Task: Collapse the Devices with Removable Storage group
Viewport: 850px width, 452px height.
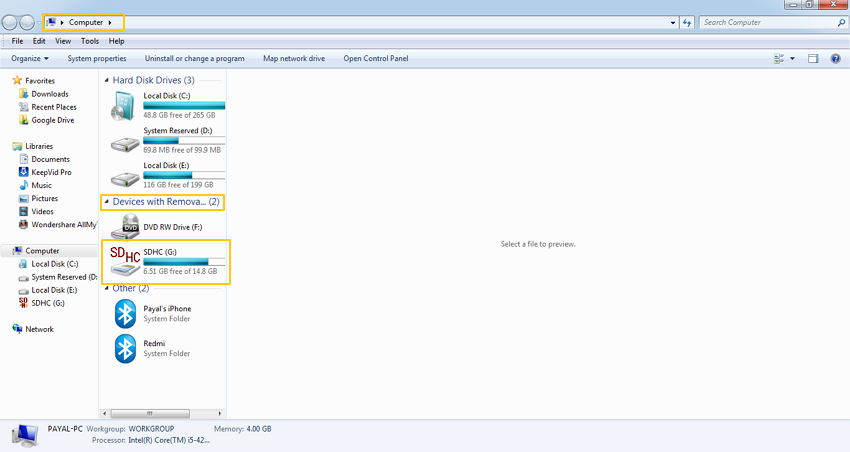Action: coord(106,202)
